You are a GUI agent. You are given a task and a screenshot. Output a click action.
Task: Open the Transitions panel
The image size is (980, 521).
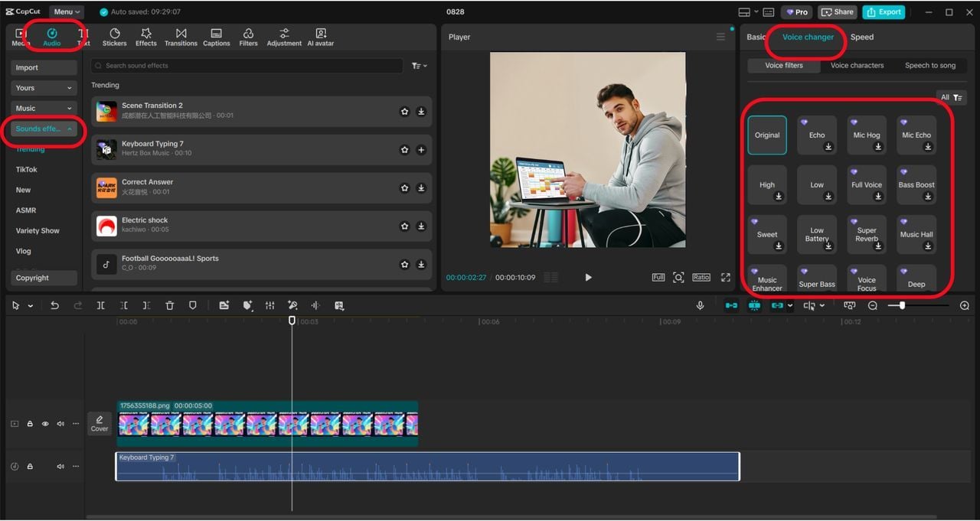181,37
